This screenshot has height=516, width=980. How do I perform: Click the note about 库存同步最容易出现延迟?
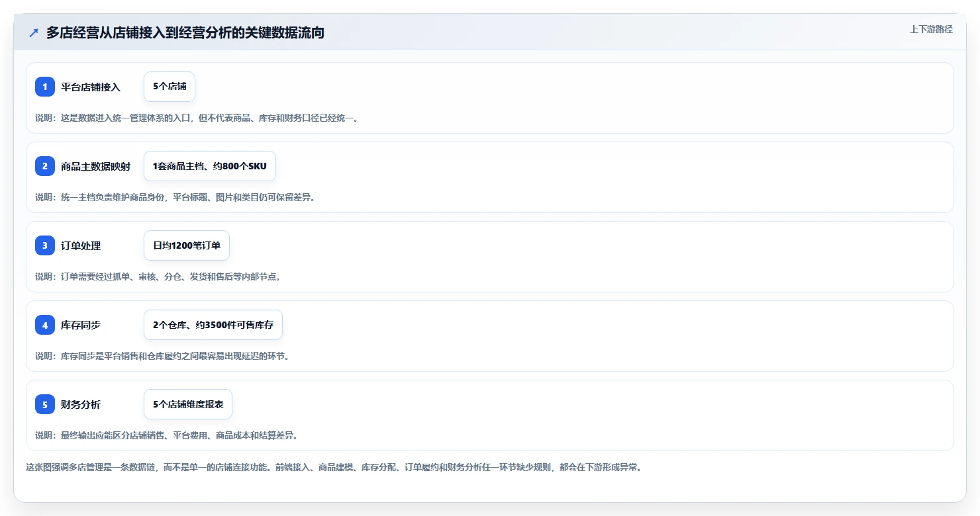tap(162, 356)
